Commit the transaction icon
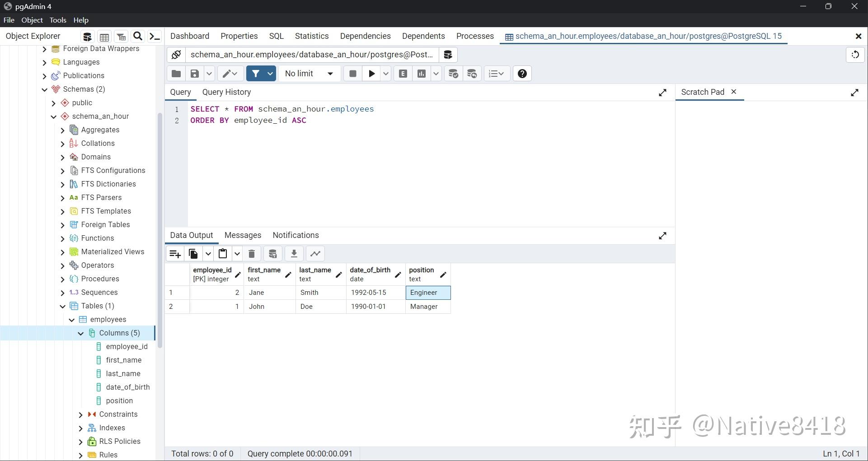868x461 pixels. click(453, 74)
